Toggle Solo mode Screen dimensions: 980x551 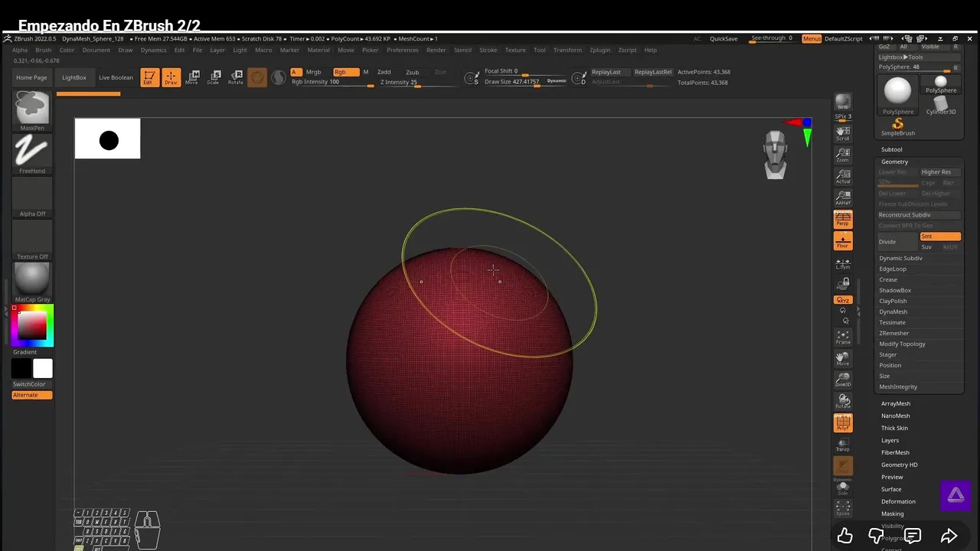[843, 487]
